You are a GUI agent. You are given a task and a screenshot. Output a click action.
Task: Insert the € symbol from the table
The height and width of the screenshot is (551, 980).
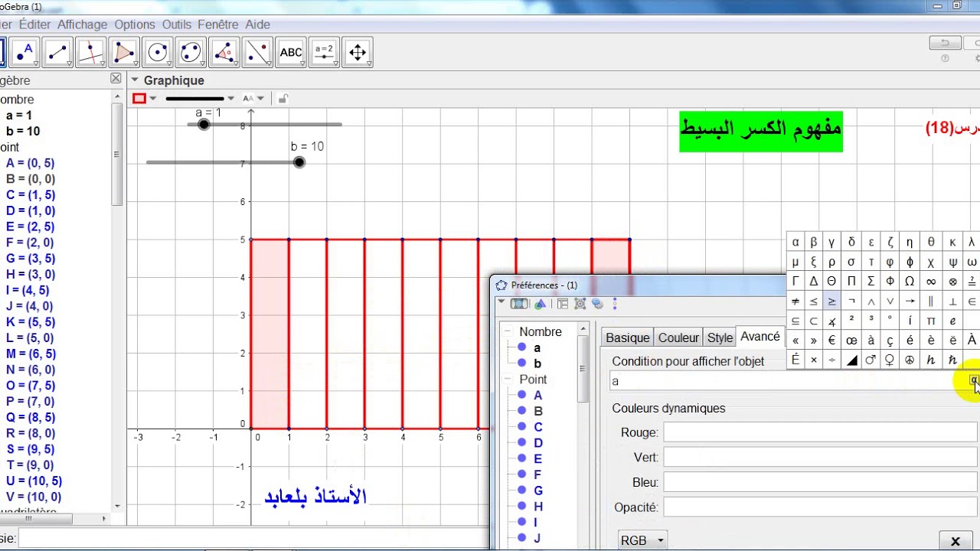pyautogui.click(x=831, y=341)
